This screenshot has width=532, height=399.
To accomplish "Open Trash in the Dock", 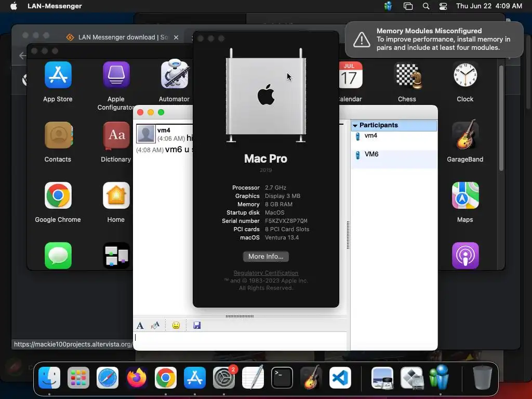I will (483, 377).
